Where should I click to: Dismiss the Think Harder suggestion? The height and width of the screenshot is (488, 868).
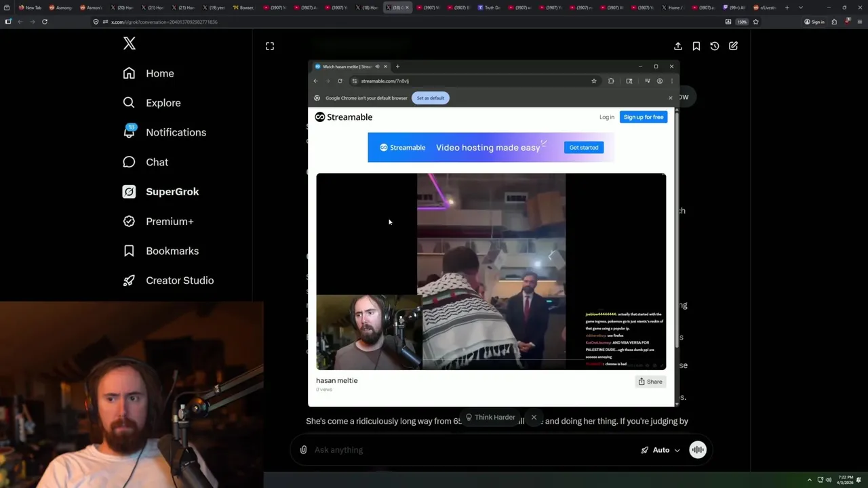[x=534, y=418]
